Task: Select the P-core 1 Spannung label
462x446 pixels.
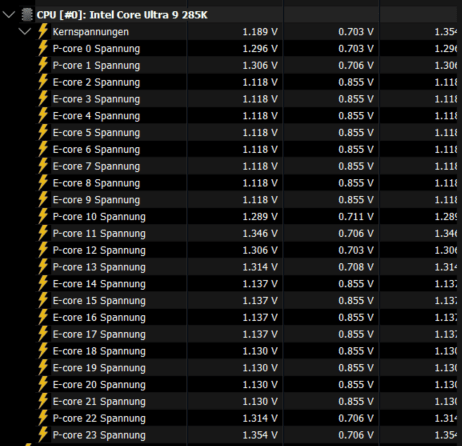Action: (x=96, y=66)
